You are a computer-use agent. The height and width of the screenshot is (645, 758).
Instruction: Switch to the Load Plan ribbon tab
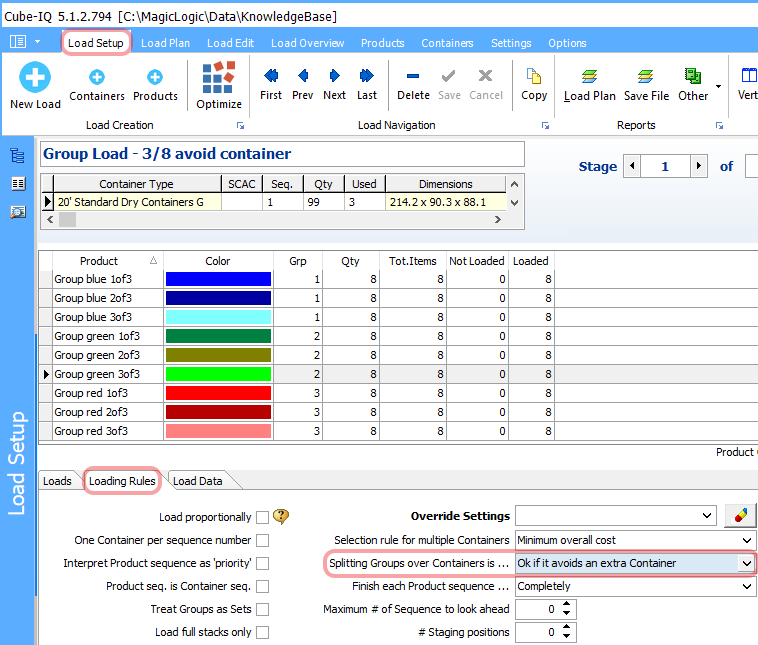tap(165, 43)
